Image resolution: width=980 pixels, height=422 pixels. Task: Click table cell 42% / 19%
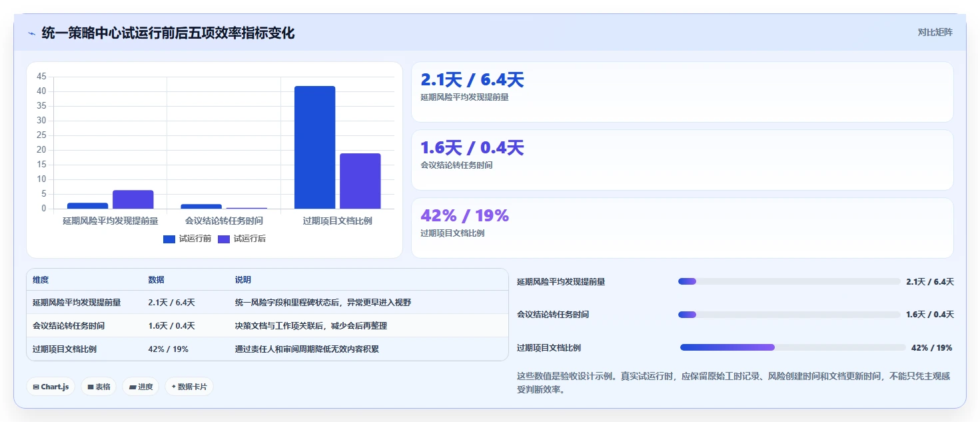[x=168, y=349]
